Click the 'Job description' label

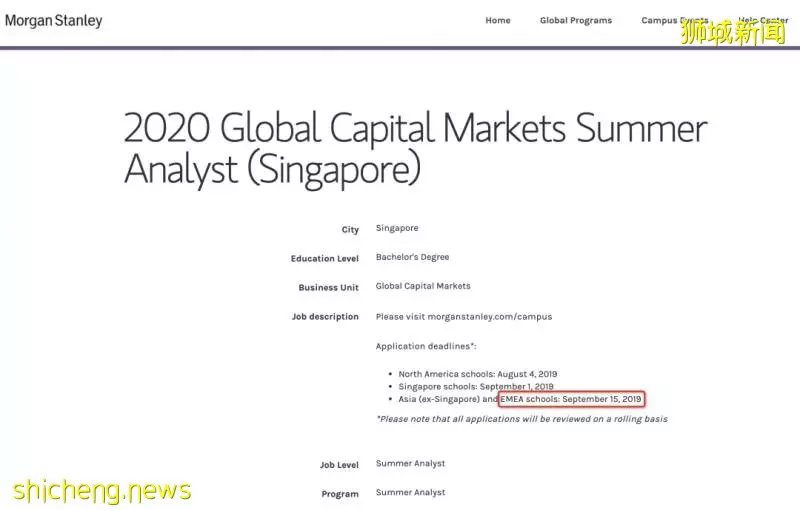click(x=325, y=317)
